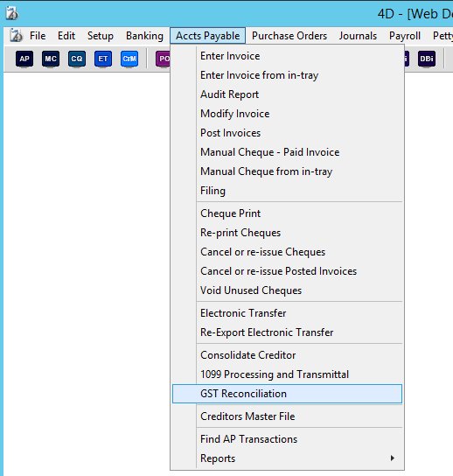Choose Enter Invoice from in-tray

coord(287,75)
